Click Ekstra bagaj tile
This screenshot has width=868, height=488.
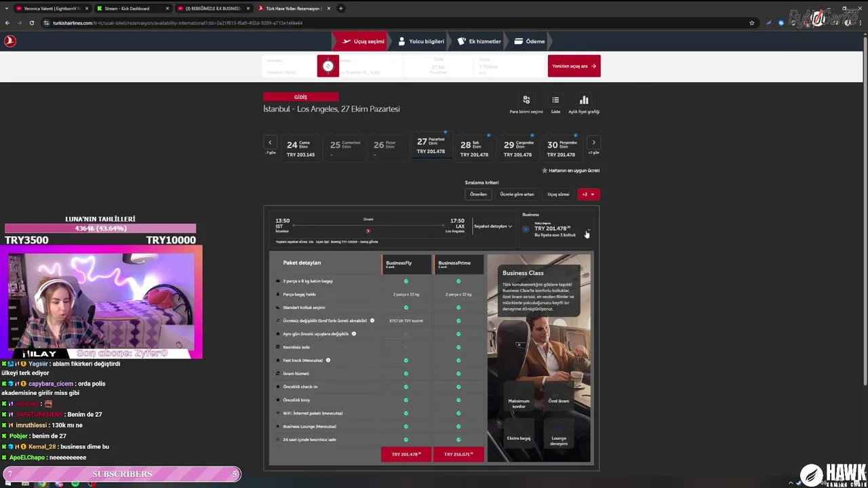pos(519,432)
